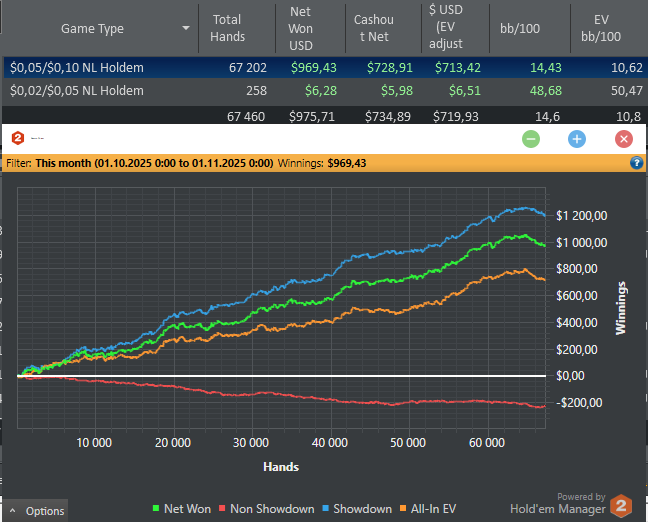The image size is (648, 522).
Task: Sort by the Total Hands column header
Action: click(x=227, y=28)
